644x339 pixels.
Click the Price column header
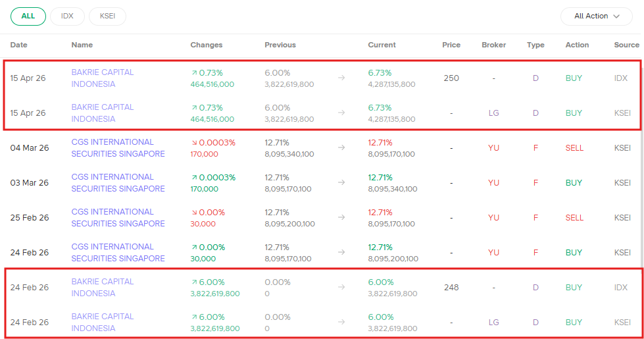point(451,45)
